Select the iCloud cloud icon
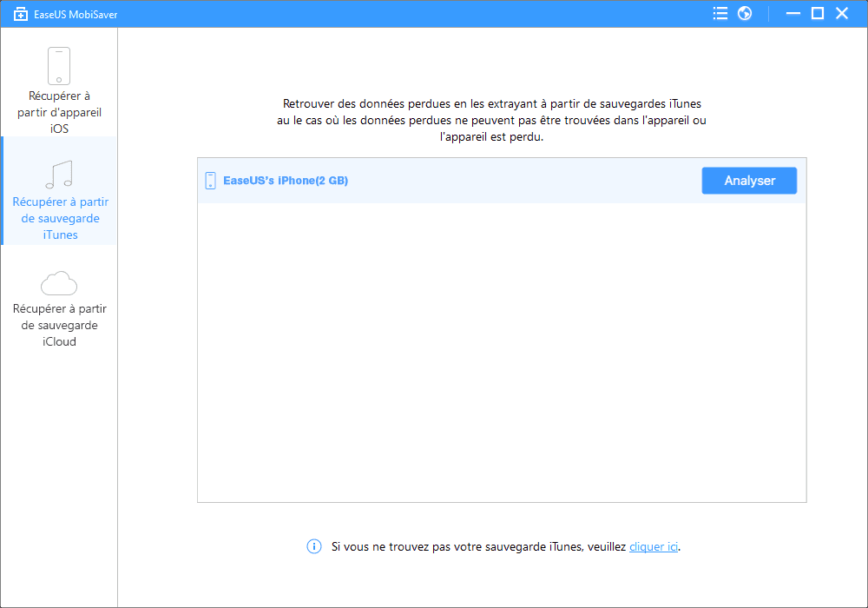Viewport: 868px width, 608px height. [59, 283]
